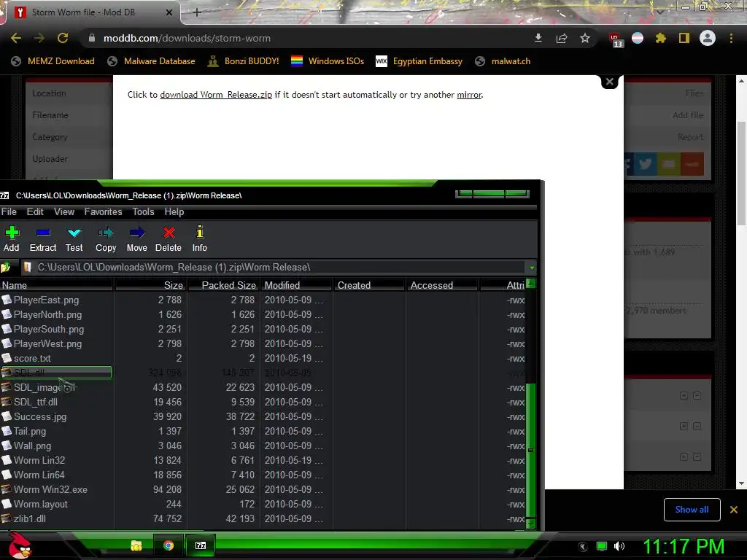This screenshot has height=560, width=747.
Task: Reload the moddb page in Chrome
Action: coord(63,38)
